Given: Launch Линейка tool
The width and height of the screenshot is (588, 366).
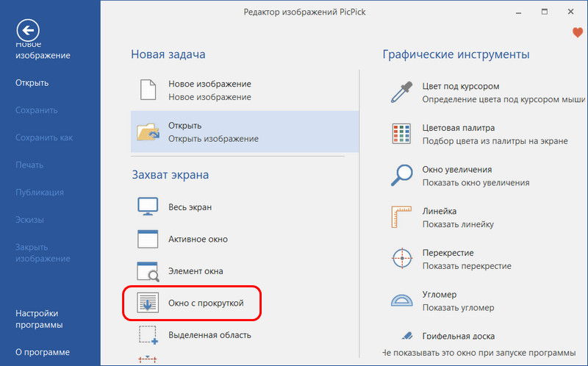Looking at the screenshot, I should [439, 211].
